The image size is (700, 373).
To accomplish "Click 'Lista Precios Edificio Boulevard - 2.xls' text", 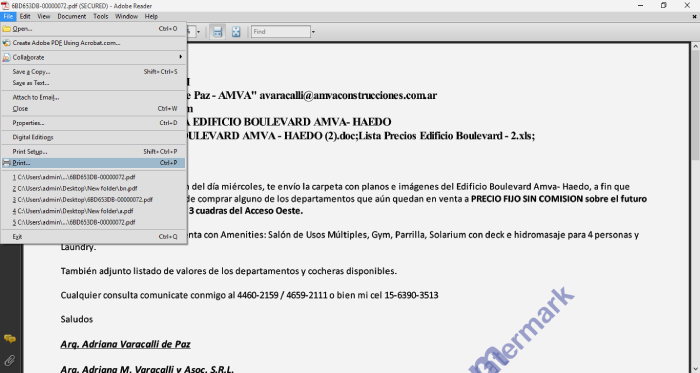I will pos(446,136).
